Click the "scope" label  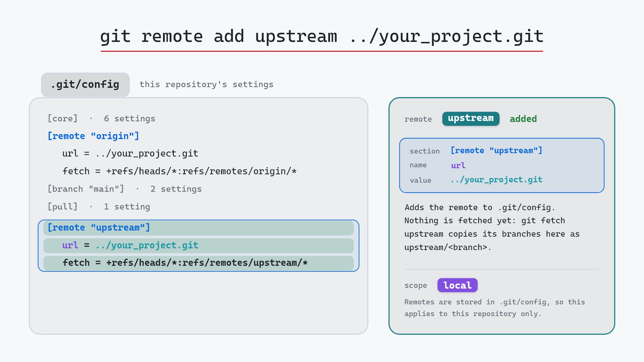[x=416, y=286]
